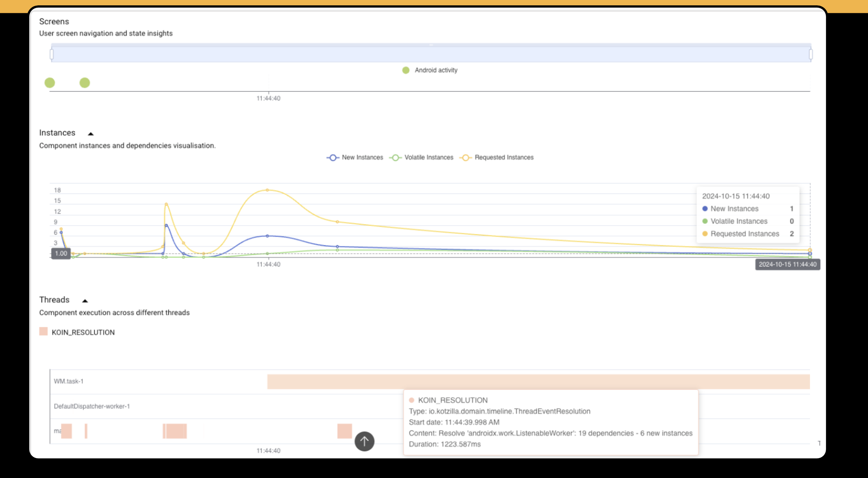
Task: Click the KOIN_RESOLUTION color swatch
Action: (x=43, y=331)
